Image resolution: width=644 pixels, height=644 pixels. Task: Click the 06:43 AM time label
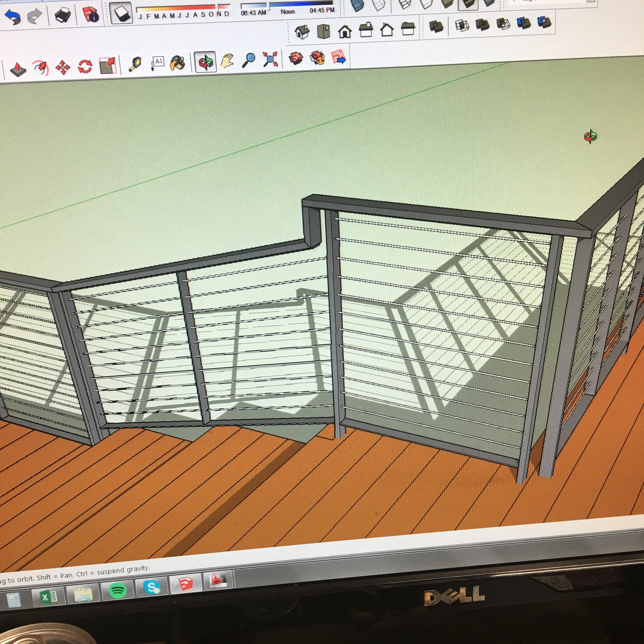click(253, 13)
